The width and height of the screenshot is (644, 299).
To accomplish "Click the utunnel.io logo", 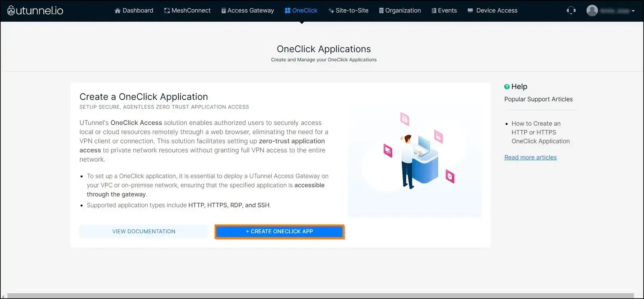I will click(35, 10).
